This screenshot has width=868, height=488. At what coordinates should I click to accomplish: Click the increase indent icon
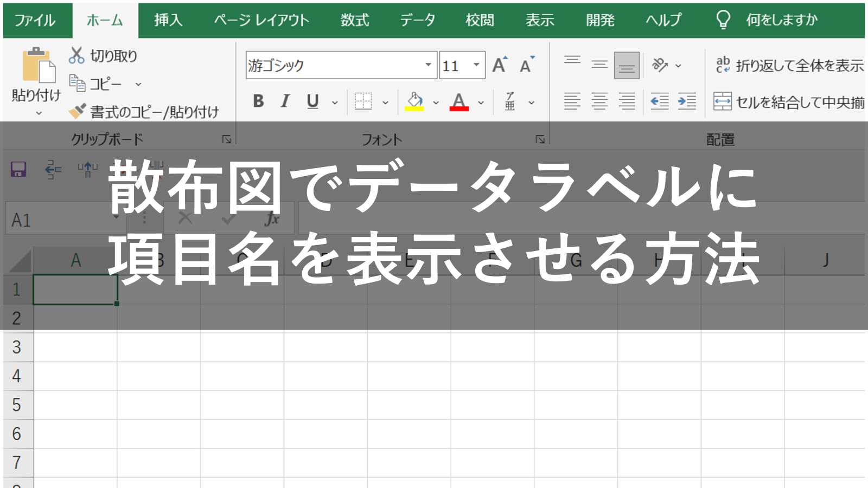click(687, 101)
